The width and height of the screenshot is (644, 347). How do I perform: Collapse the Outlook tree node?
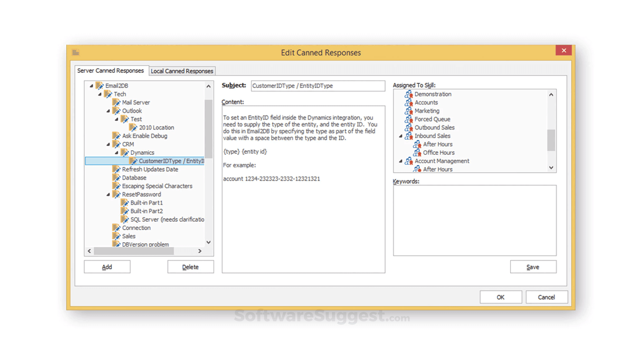pyautogui.click(x=108, y=111)
